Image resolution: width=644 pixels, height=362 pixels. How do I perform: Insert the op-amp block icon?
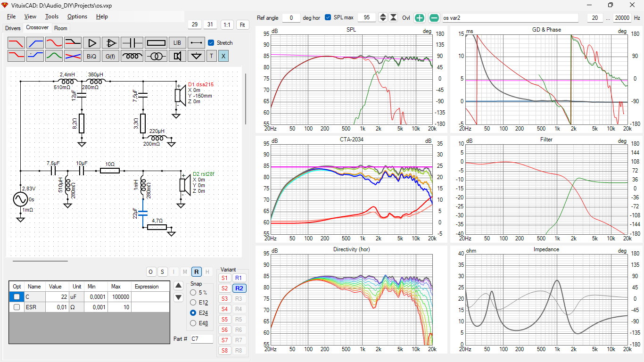point(110,43)
